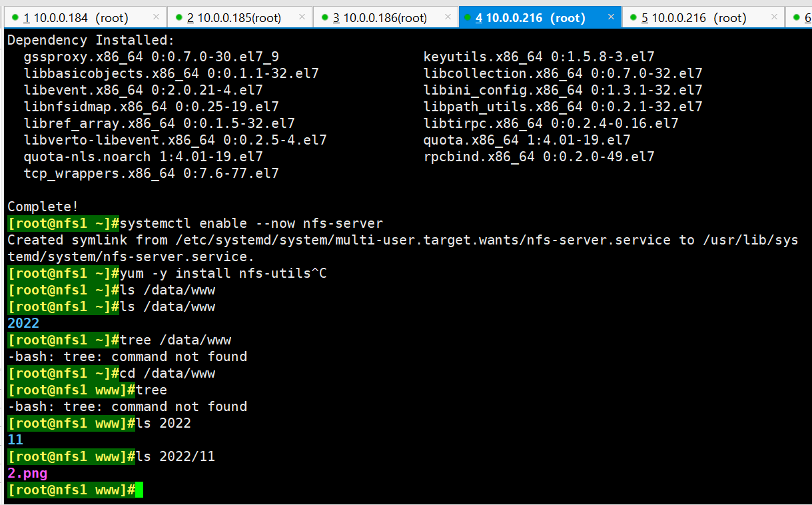812x505 pixels.
Task: Close tab 5 10.0.0.216 session
Action: [775, 17]
